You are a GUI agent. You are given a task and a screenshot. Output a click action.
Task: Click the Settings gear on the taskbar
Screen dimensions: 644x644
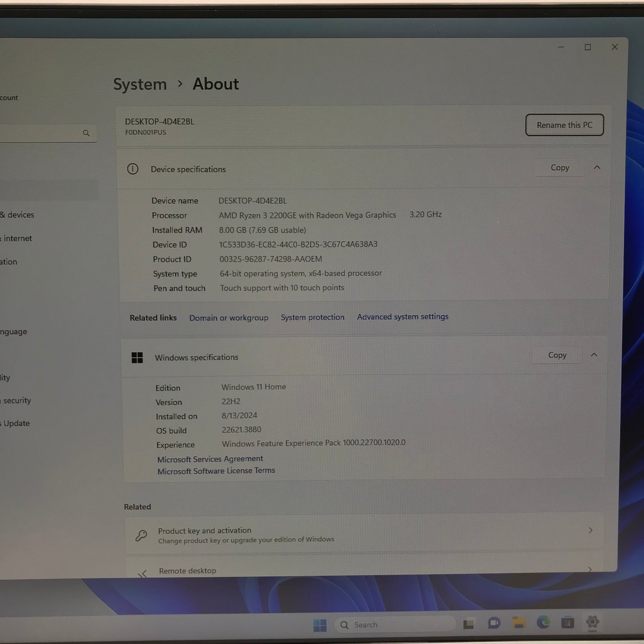(592, 622)
